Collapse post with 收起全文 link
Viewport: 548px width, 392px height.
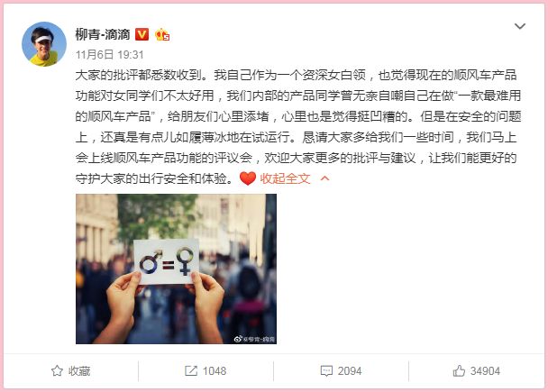[x=285, y=178]
